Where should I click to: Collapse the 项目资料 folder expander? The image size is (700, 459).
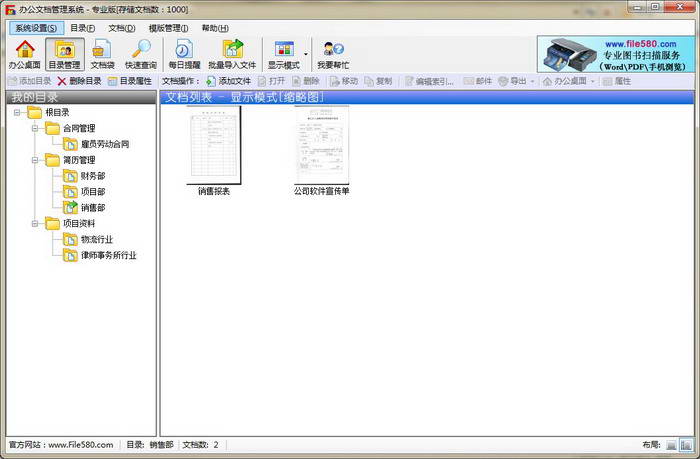pos(35,224)
